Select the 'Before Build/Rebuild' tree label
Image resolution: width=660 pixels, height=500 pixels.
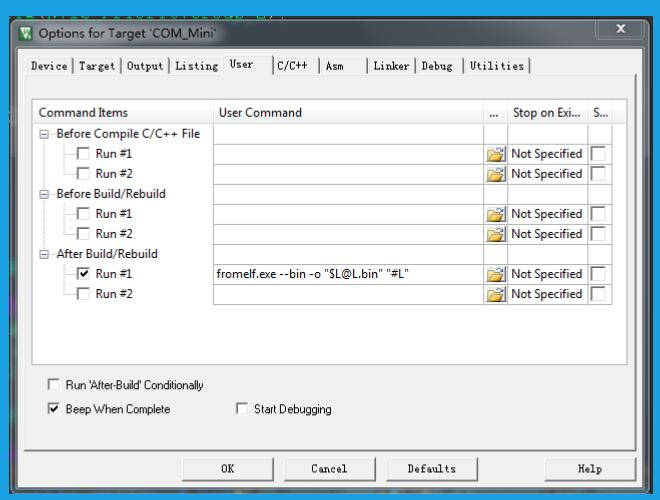pos(111,194)
